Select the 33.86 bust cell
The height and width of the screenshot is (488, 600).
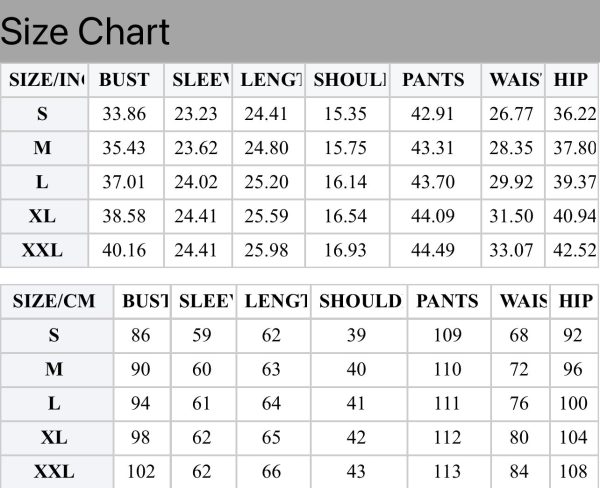coord(126,114)
